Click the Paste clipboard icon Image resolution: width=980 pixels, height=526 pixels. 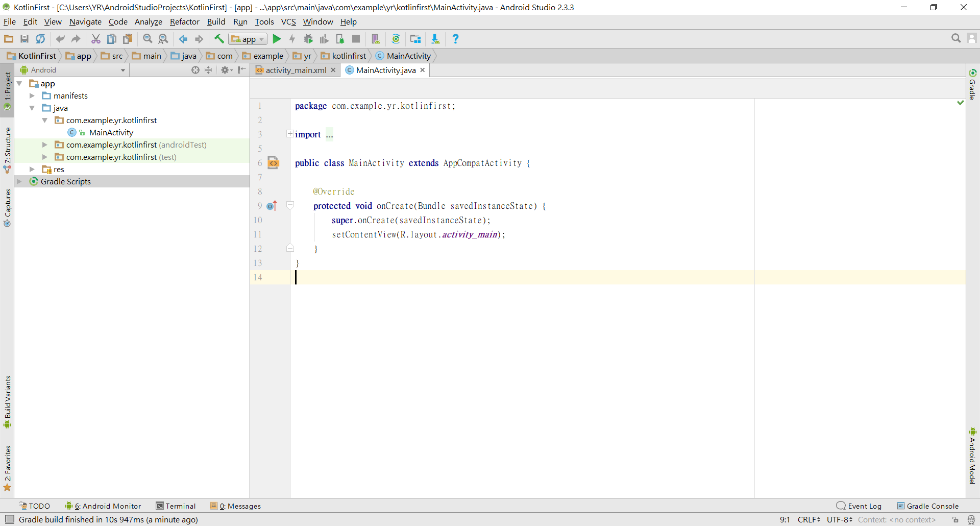click(128, 39)
